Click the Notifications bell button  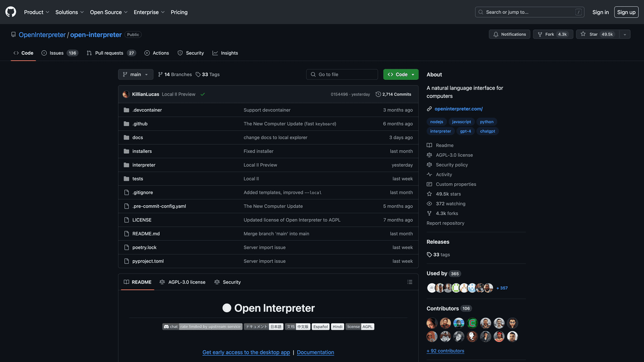pos(510,34)
